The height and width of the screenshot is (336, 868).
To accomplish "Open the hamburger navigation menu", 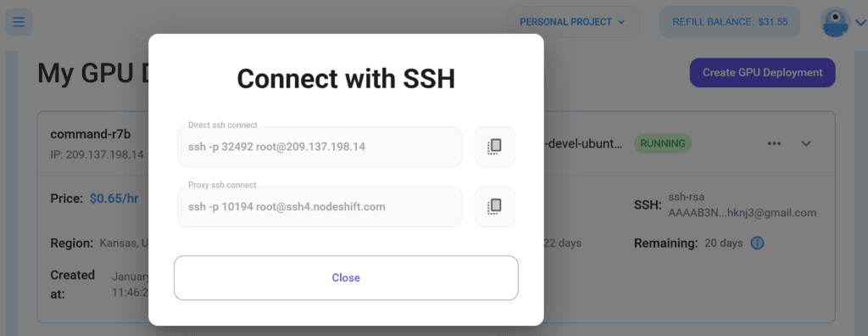I will [x=19, y=22].
